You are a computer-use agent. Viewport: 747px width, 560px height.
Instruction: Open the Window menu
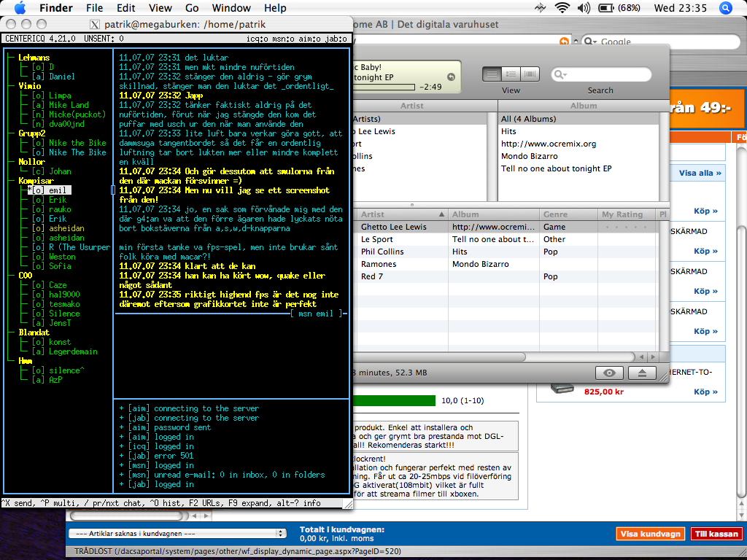[x=231, y=8]
